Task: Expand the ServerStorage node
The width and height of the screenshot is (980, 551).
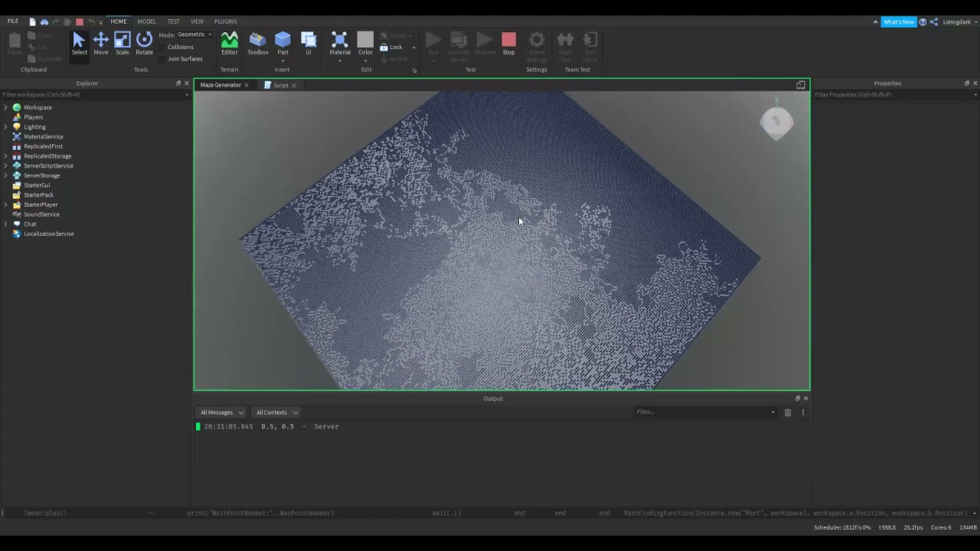Action: pos(6,175)
